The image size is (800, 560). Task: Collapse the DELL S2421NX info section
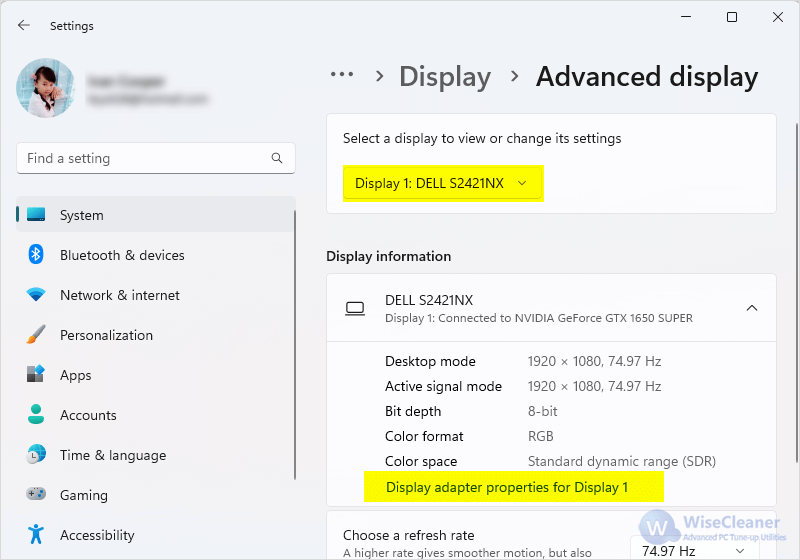click(752, 308)
